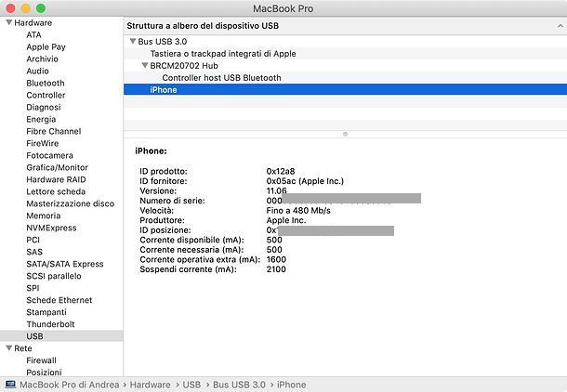The width and height of the screenshot is (567, 392).
Task: Select the Rete section heading
Action: tap(23, 348)
